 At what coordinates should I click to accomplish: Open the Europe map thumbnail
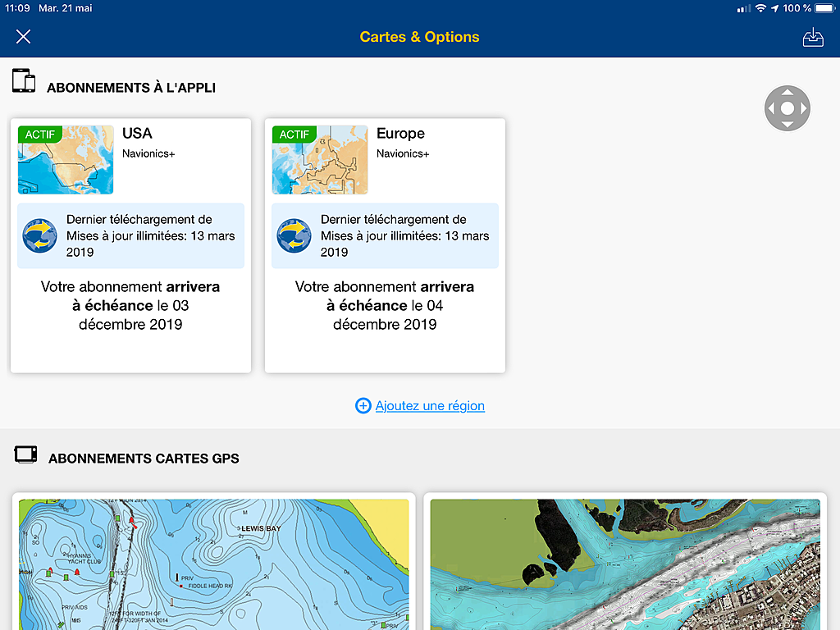tap(320, 160)
